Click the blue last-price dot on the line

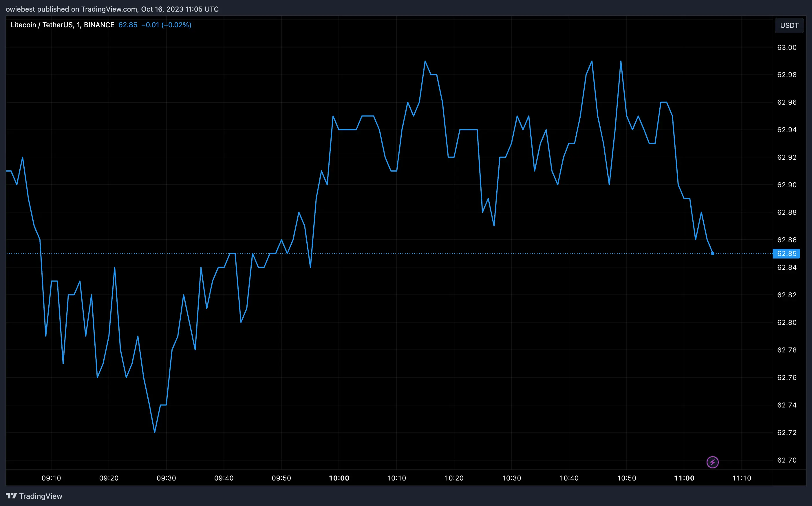click(x=712, y=253)
